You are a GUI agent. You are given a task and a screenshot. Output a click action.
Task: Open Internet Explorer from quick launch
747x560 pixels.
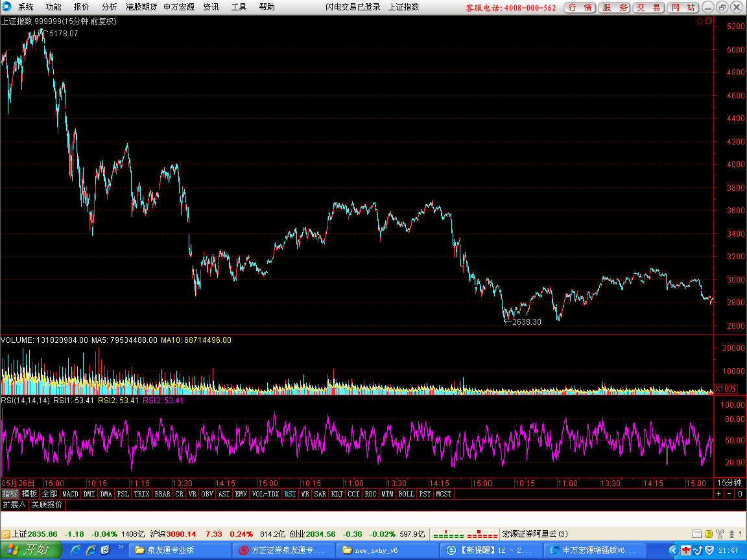[75, 550]
